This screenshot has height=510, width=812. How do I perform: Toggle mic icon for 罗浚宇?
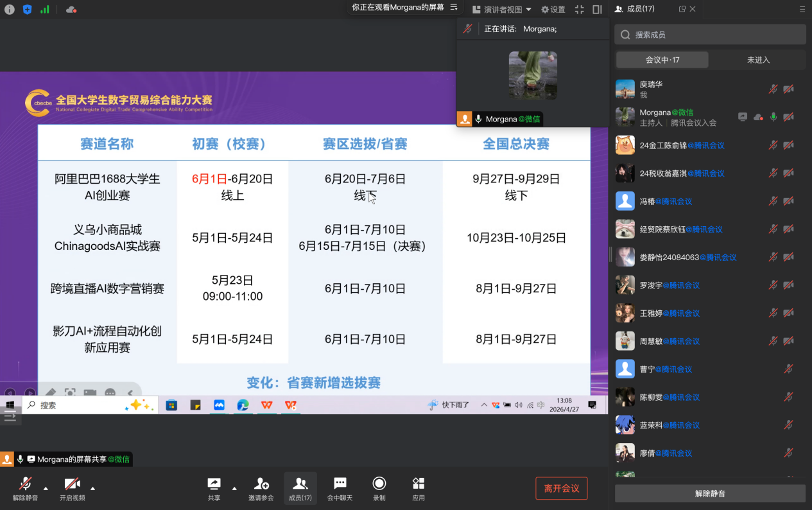tap(773, 285)
